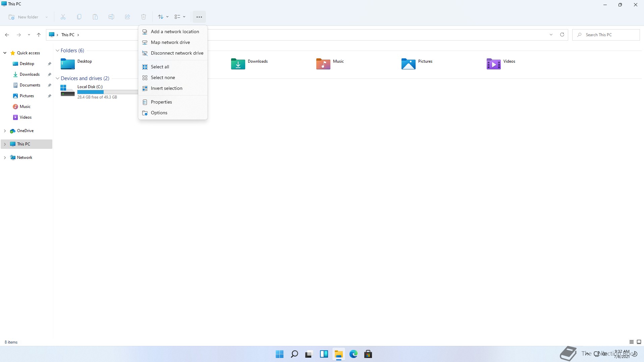Screen dimensions: 644x362
Task: Expand address bar history dropdown
Action: [551, 35]
